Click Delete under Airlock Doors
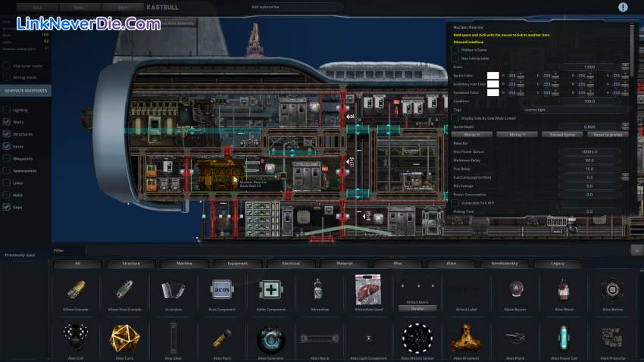The height and width of the screenshot is (362, 644). (417, 308)
